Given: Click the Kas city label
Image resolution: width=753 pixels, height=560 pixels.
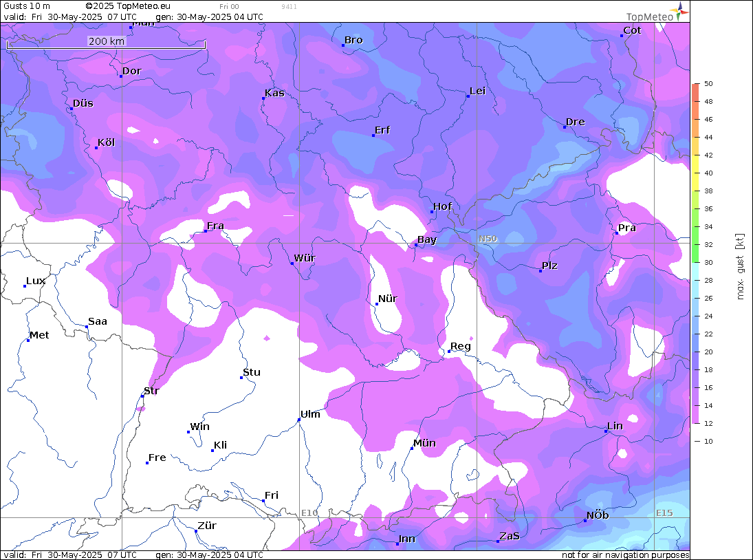Looking at the screenshot, I should coord(274,93).
